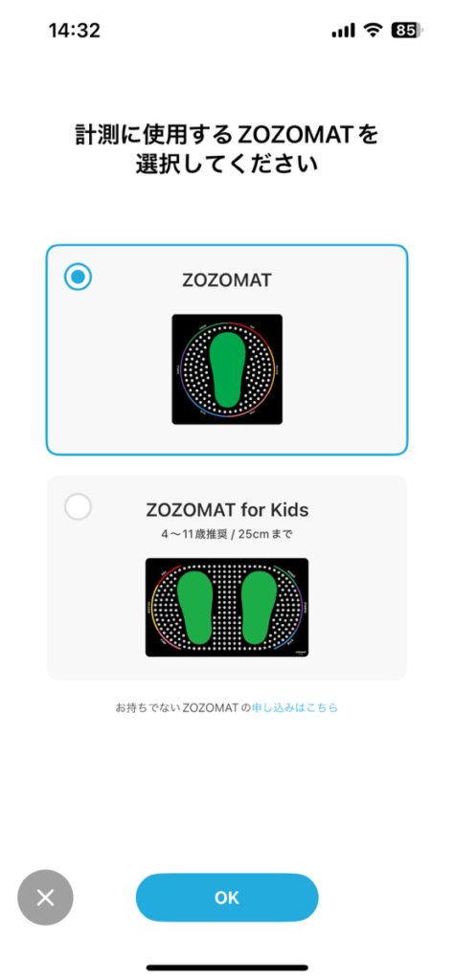This screenshot has height=980, width=454.
Task: Tap the left green footprint on Kids mat
Action: pyautogui.click(x=194, y=608)
